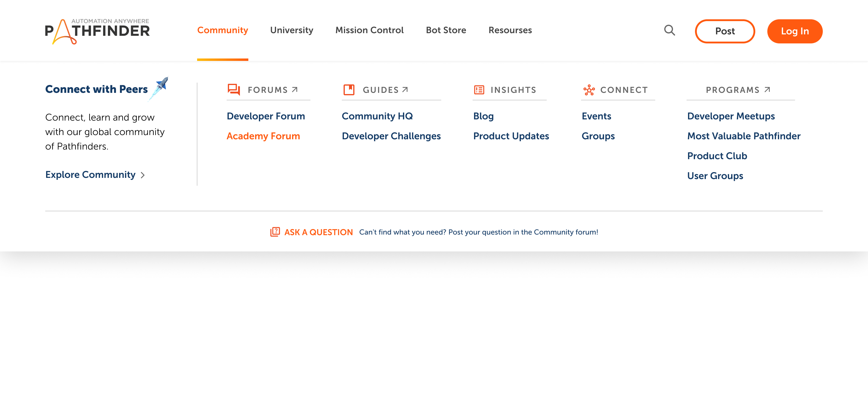Click the Insights list icon
This screenshot has width=868, height=410.
479,90
